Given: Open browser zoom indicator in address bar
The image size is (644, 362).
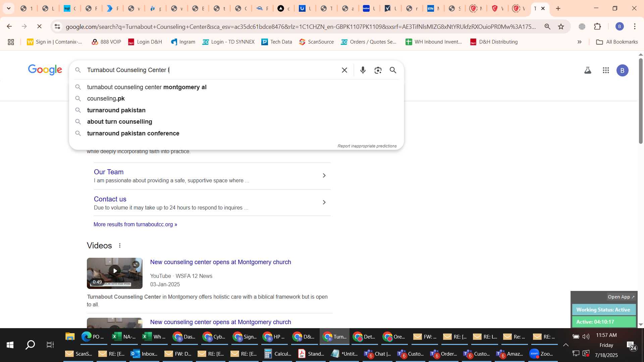Looking at the screenshot, I should coord(547,26).
